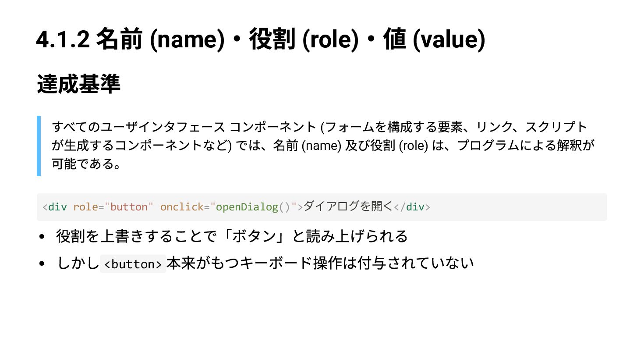
Task: Click the ダイアログを開く text in code
Action: point(348,206)
